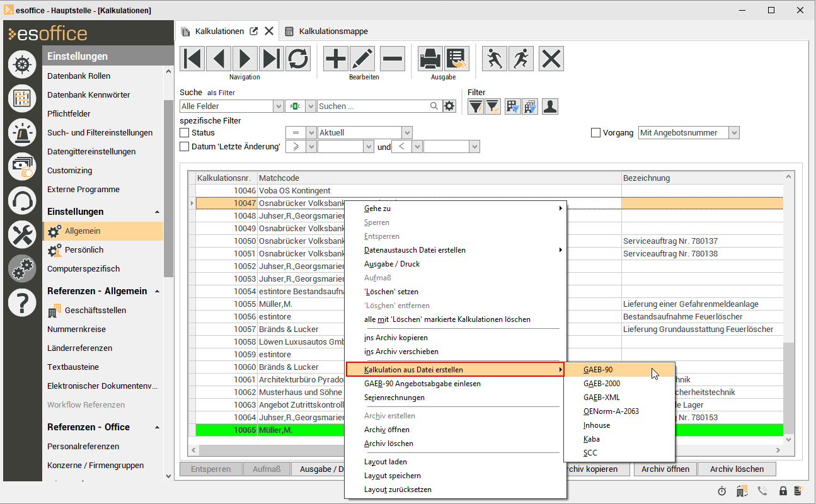Open the help question mark sidebar icon
Viewport: 816px width, 504px height.
23,303
